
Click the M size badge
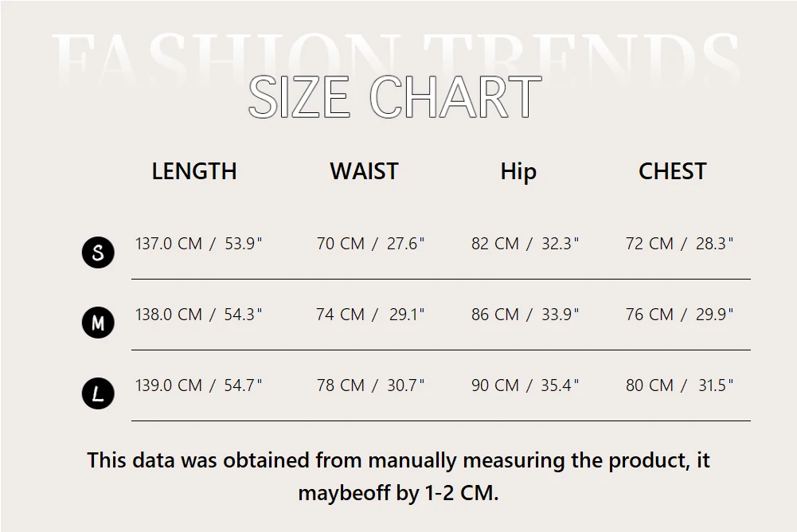98,323
